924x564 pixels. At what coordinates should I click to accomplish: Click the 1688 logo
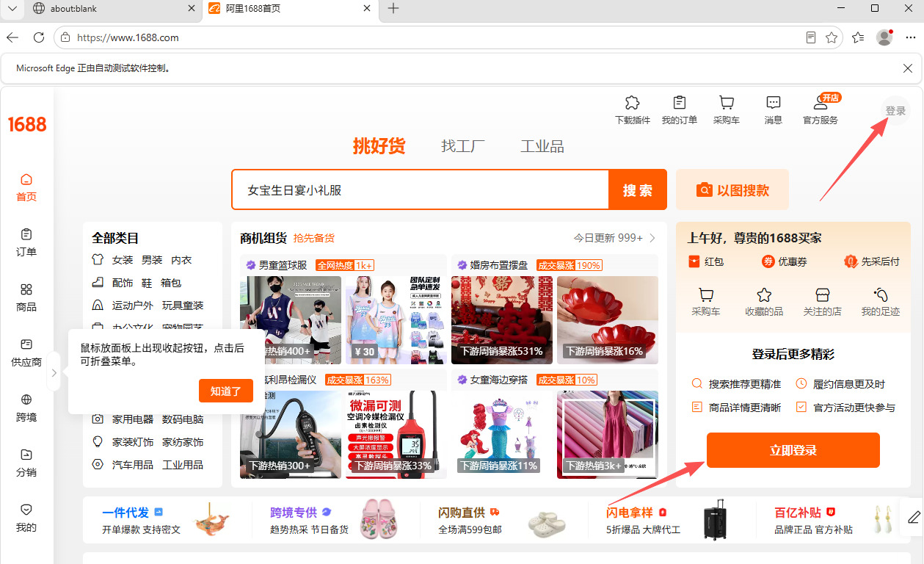pyautogui.click(x=26, y=124)
